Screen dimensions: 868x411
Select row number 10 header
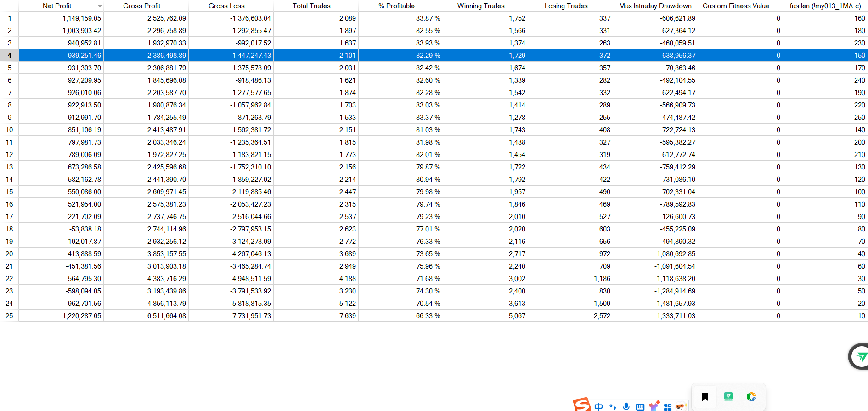[9, 130]
